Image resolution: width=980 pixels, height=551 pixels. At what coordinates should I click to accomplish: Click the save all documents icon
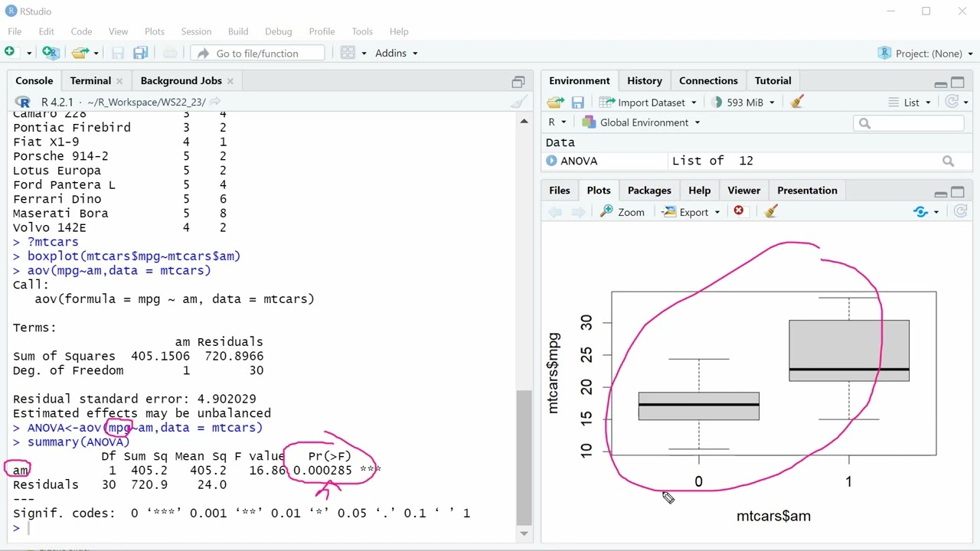140,53
